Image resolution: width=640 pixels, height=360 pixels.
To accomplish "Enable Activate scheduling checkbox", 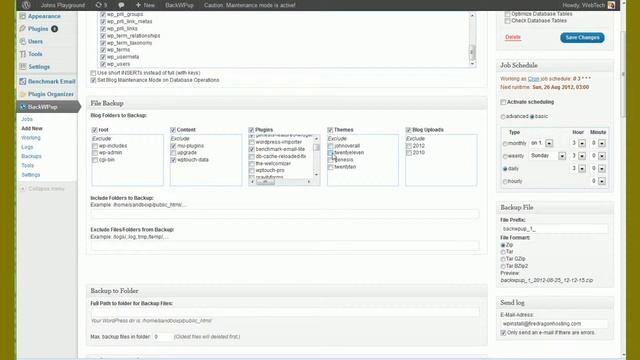I will click(503, 102).
